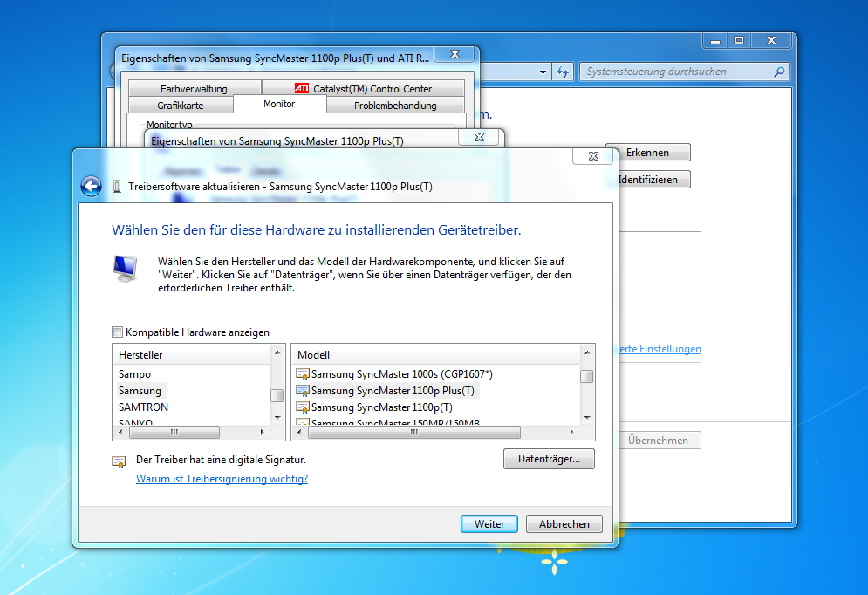Select SAMTRON in Hersteller list
The height and width of the screenshot is (595, 868).
[x=143, y=407]
